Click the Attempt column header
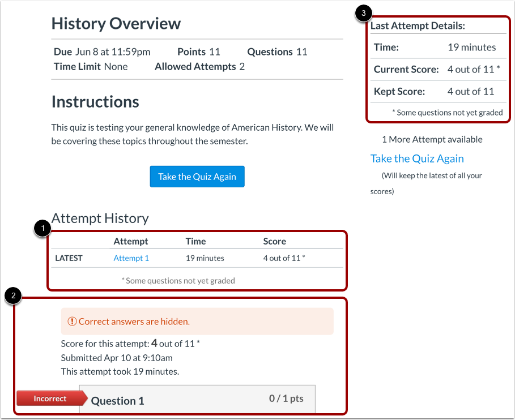515x420 pixels. pyautogui.click(x=131, y=242)
